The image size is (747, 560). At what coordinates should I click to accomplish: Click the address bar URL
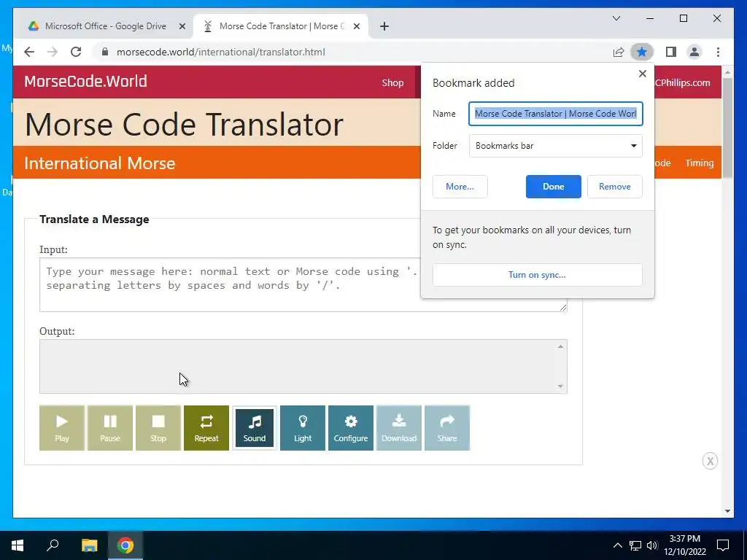coord(220,52)
